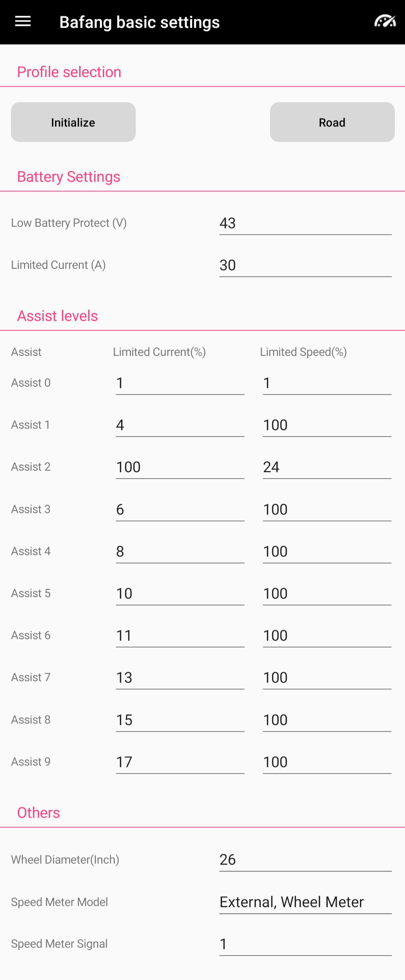Focus Assist 0 limited speed field
This screenshot has width=405, height=980.
coord(327,383)
